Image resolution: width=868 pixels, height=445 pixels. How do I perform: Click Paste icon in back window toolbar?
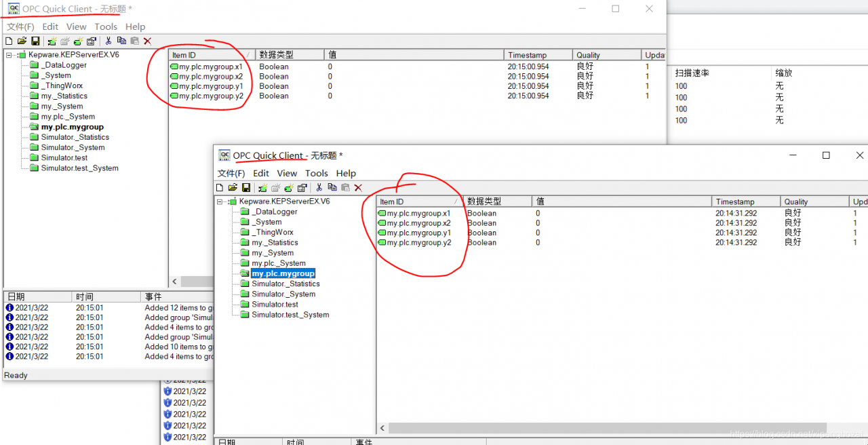(x=134, y=41)
